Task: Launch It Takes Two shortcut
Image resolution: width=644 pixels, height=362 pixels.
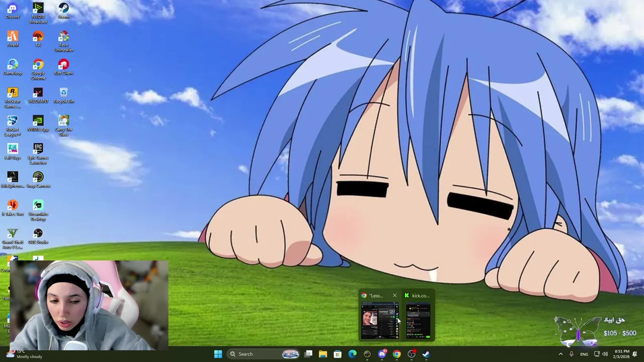Action: tap(13, 208)
